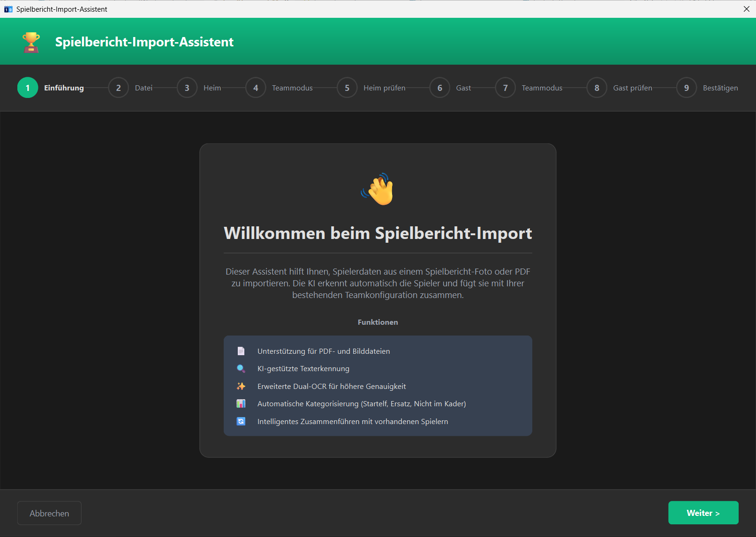
Task: Select step 2 Datei
Action: coord(118,88)
